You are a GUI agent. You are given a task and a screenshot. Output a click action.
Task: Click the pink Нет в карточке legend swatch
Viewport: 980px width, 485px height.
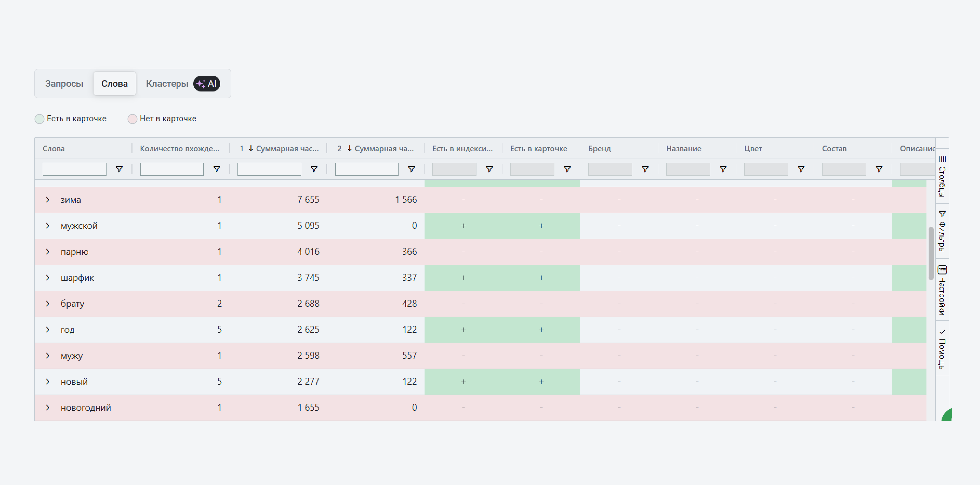[132, 119]
